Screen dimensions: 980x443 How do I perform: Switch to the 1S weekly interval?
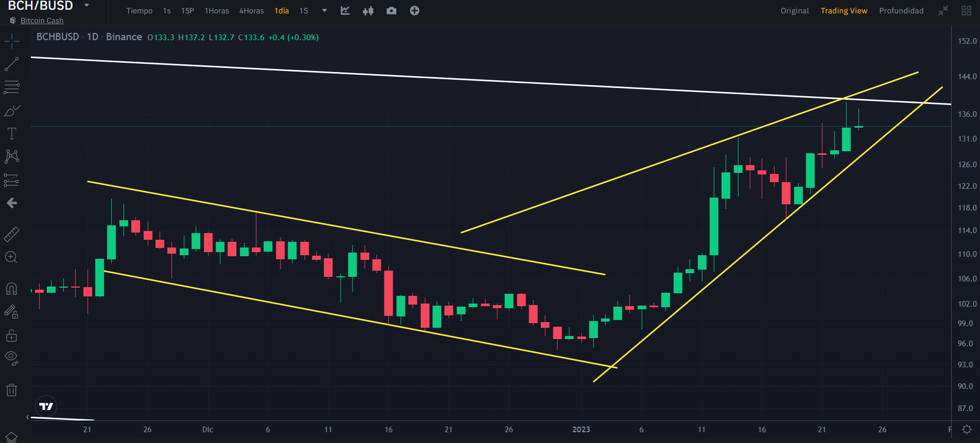pos(304,11)
